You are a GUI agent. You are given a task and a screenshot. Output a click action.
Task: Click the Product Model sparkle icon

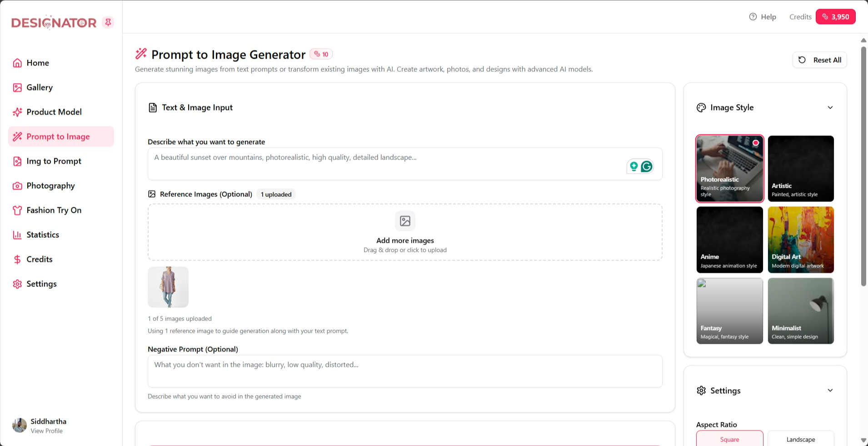pos(17,112)
